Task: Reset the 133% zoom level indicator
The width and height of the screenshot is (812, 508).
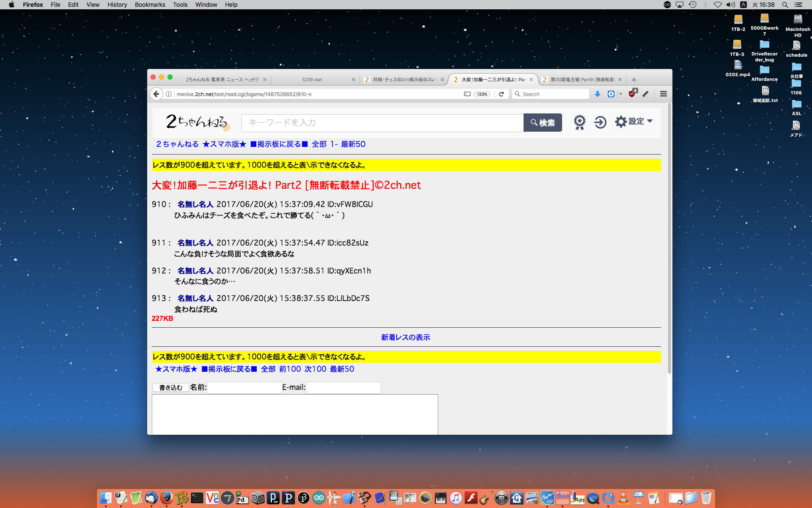Action: coord(482,94)
